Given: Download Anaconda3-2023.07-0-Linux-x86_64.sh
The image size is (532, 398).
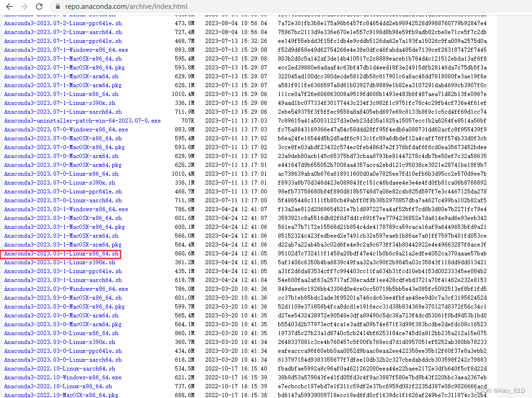Looking at the screenshot, I should [62, 173].
